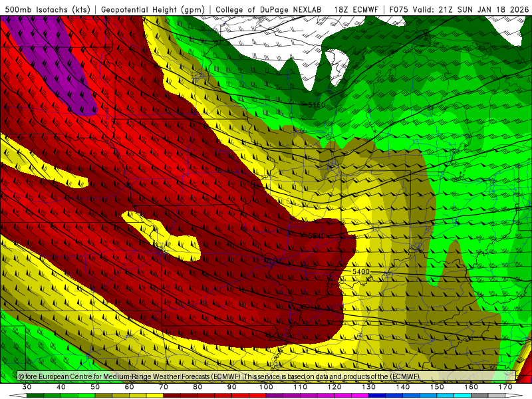This screenshot has width=532, height=399.
Task: Click the 'F075 Valid: 21Z SUN JAN 18 2026' text
Action: pos(459,9)
